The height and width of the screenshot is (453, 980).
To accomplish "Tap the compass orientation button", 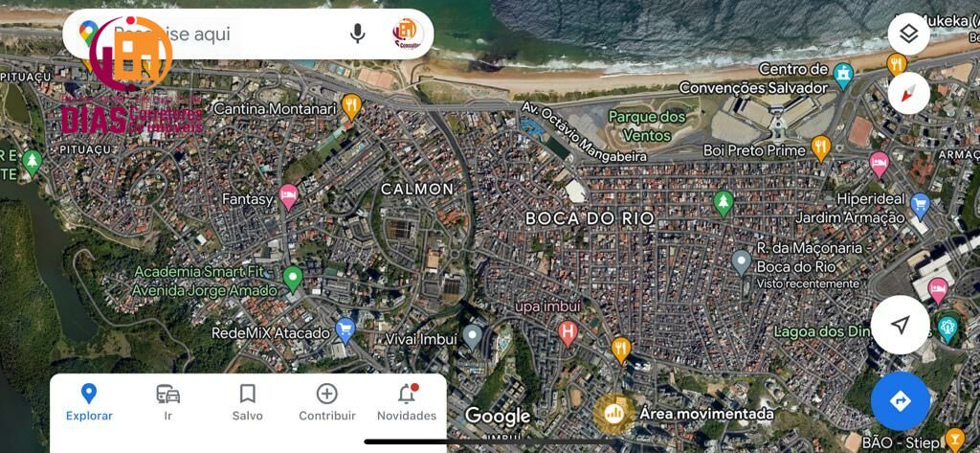I will [908, 93].
